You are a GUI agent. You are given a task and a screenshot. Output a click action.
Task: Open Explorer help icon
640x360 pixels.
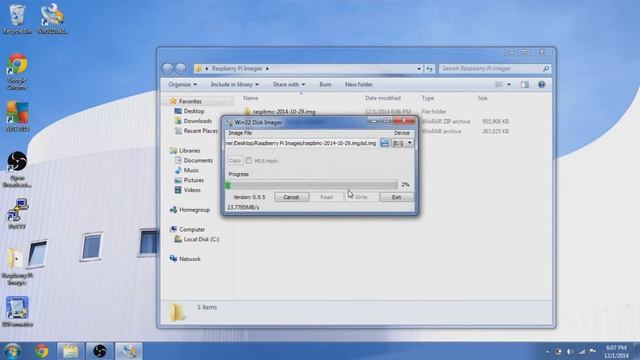click(x=542, y=84)
